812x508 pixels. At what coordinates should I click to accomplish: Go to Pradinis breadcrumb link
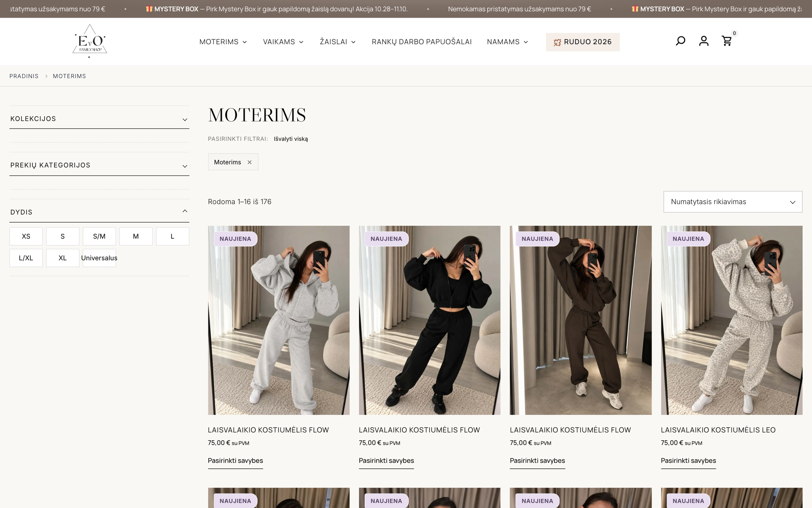pos(24,76)
